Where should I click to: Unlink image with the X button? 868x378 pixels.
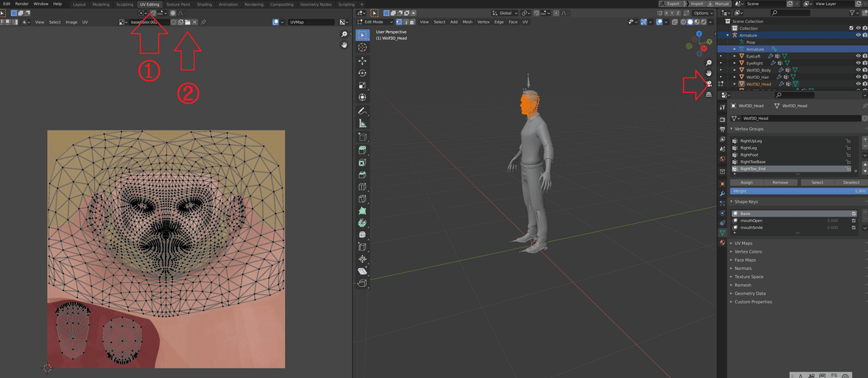195,22
